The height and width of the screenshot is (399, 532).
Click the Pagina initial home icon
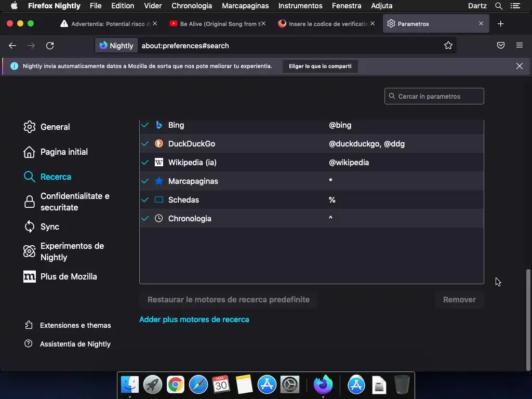(29, 152)
